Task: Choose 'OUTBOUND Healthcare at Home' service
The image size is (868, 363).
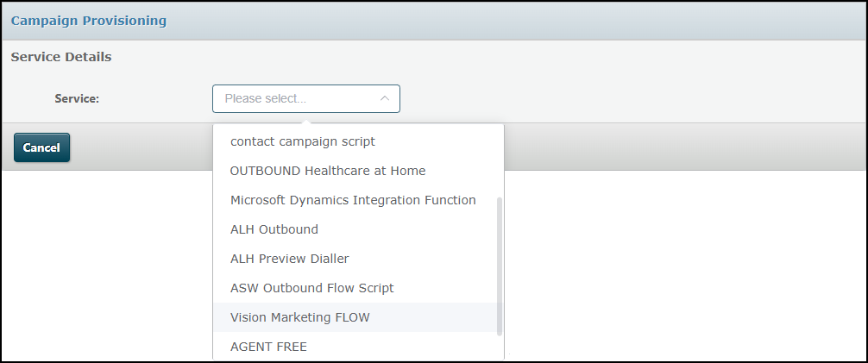Action: tap(328, 171)
